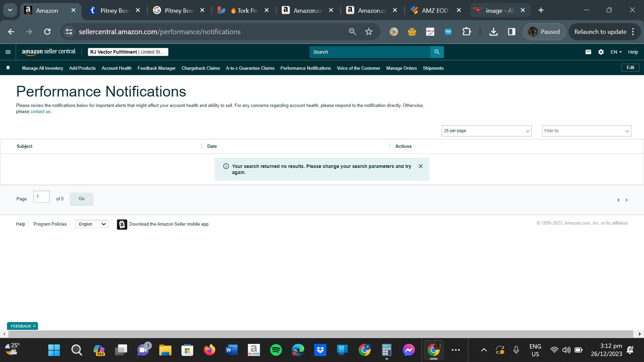Go to Account Health

[x=117, y=68]
